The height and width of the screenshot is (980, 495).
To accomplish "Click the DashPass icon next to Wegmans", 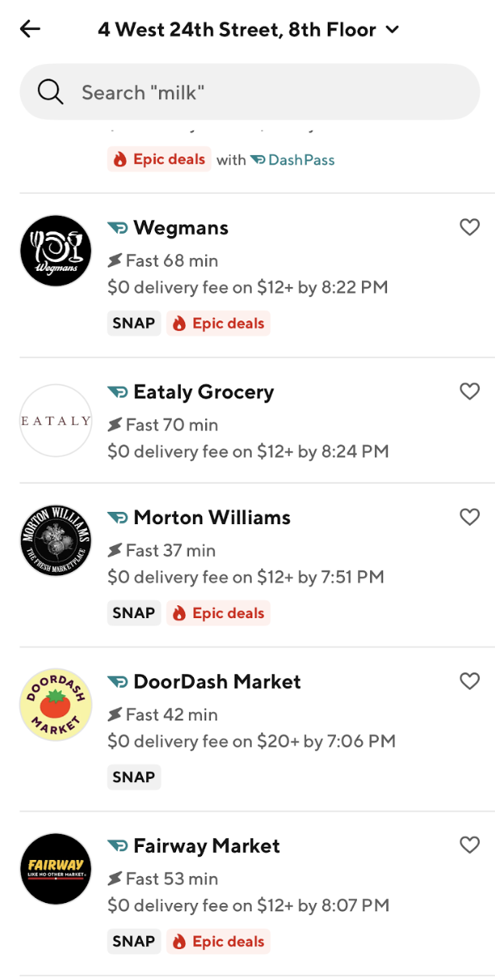I will (x=116, y=227).
